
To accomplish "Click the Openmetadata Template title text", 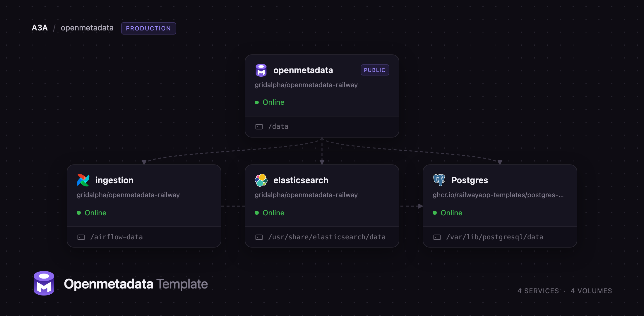I will click(136, 284).
